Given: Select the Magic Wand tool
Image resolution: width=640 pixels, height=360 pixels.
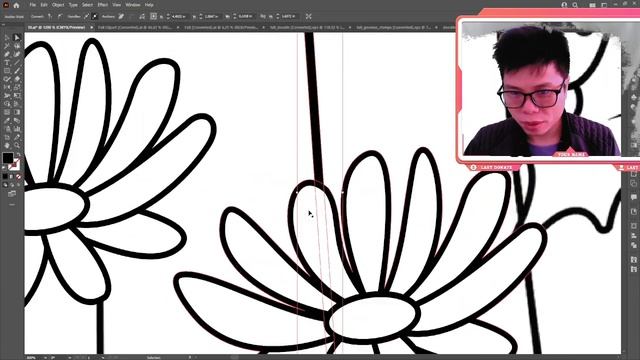Looking at the screenshot, I should coord(7,46).
